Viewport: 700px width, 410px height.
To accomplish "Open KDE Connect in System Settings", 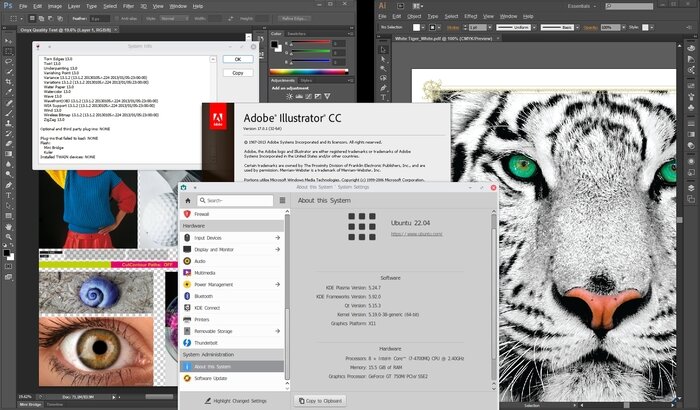I will (x=232, y=308).
